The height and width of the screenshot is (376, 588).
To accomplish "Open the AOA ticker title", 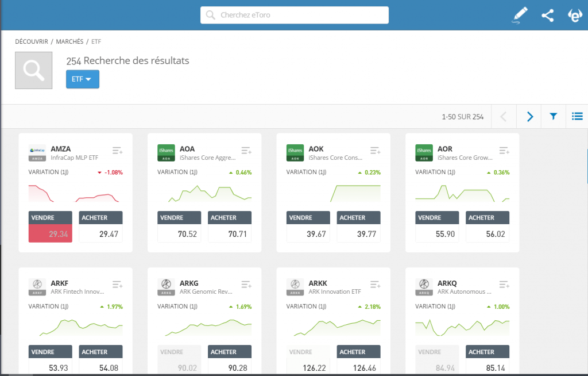I will 187,149.
